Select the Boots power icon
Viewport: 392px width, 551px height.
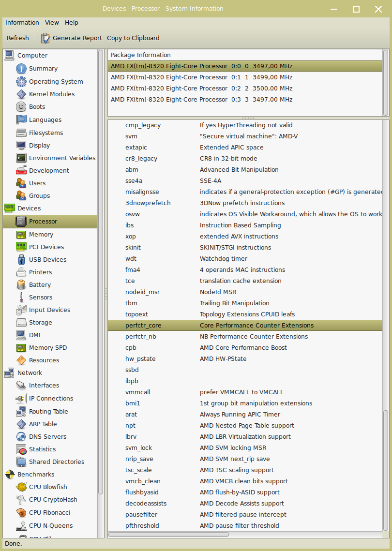(x=21, y=107)
